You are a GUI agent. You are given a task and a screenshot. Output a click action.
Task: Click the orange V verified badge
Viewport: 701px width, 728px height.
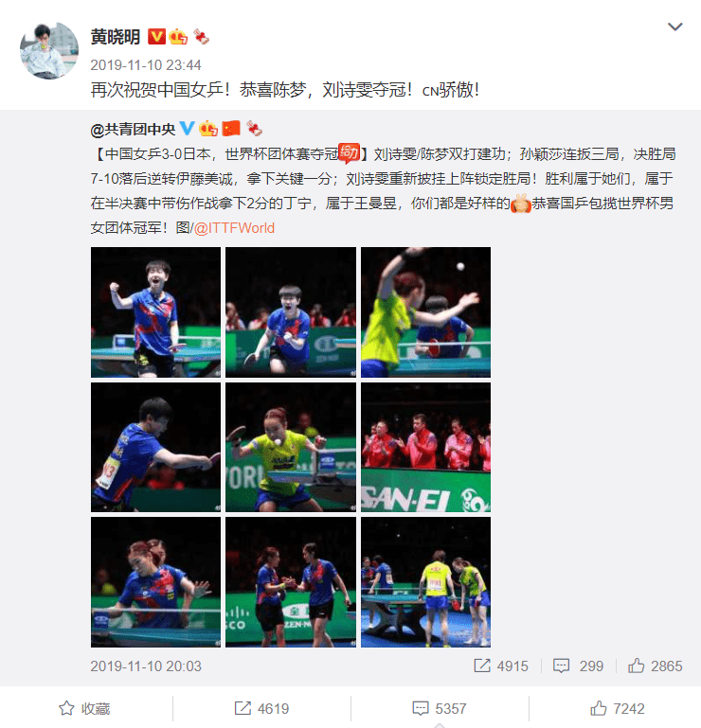point(156,37)
